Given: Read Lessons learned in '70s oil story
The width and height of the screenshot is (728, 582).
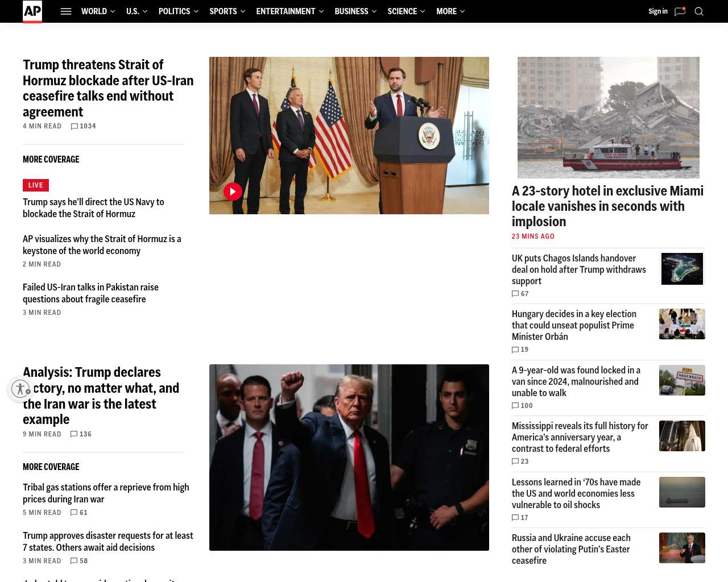Looking at the screenshot, I should [576, 493].
